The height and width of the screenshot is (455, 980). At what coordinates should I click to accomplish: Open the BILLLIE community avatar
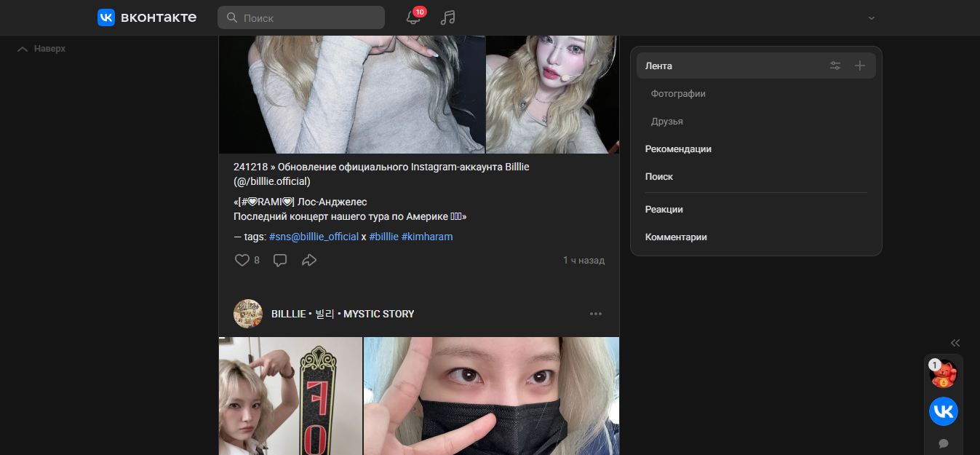click(248, 314)
